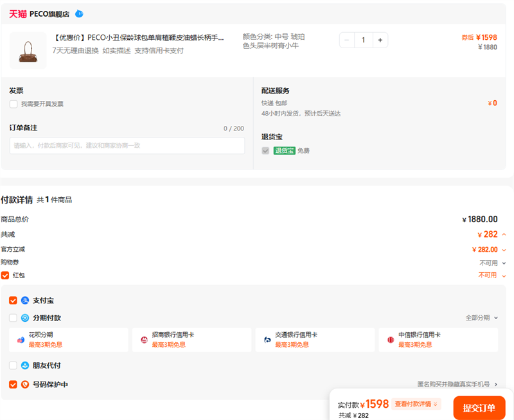The image size is (514, 420).
Task: Enable the 朋友代付 checkbox
Action: click(13, 365)
